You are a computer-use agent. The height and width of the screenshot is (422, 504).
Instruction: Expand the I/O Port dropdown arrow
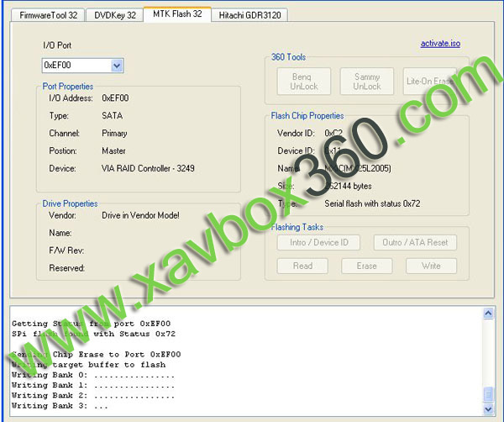117,66
